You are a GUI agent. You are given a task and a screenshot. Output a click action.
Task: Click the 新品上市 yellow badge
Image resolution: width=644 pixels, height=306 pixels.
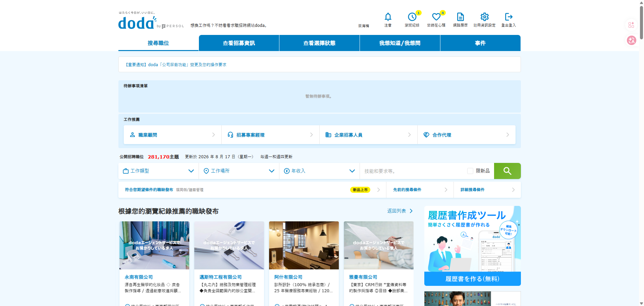coord(360,190)
